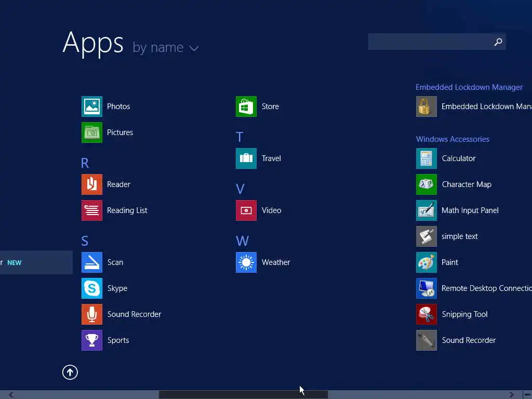Select the app tile marked NEW
This screenshot has height=399, width=532.
point(36,262)
